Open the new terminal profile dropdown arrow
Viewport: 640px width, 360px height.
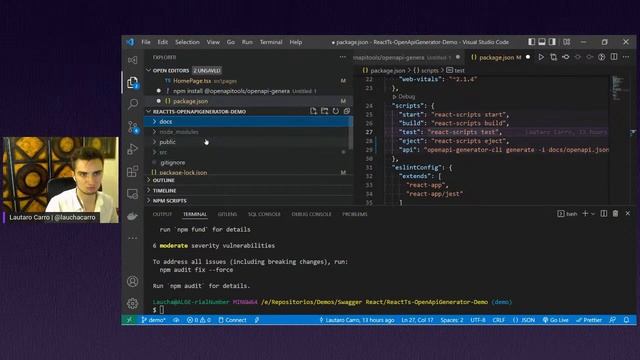593,214
